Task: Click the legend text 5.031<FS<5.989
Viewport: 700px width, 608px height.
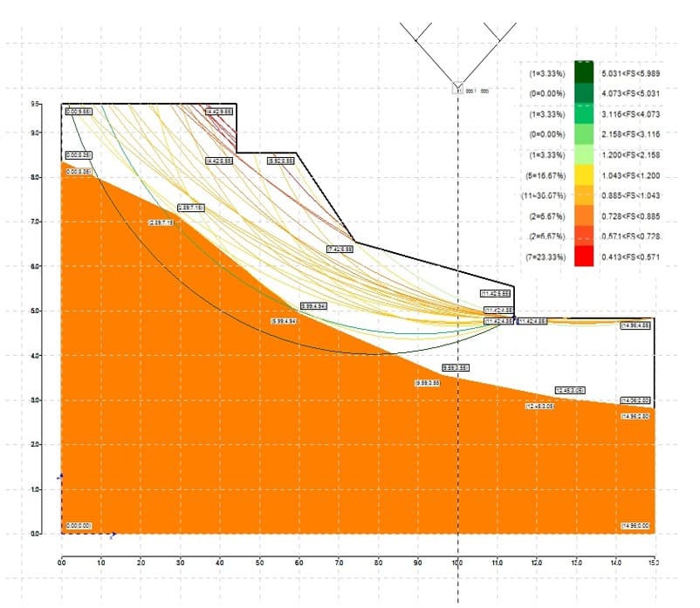Action: click(630, 73)
